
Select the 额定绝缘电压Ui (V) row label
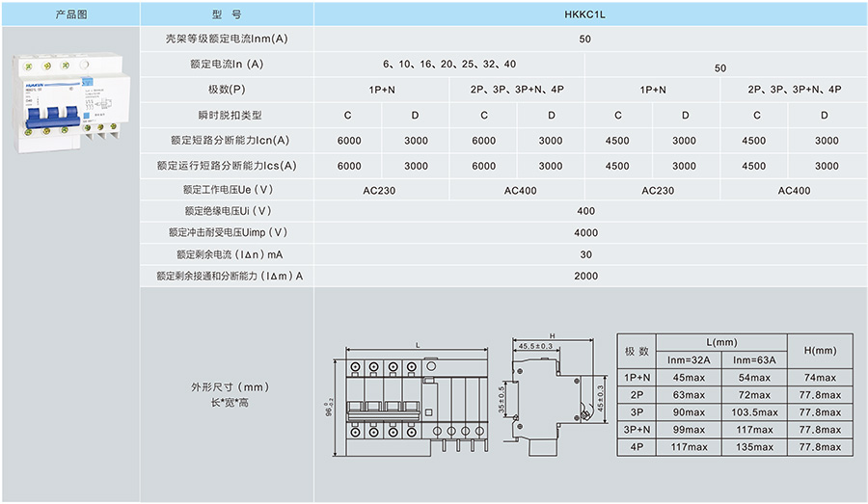228,211
